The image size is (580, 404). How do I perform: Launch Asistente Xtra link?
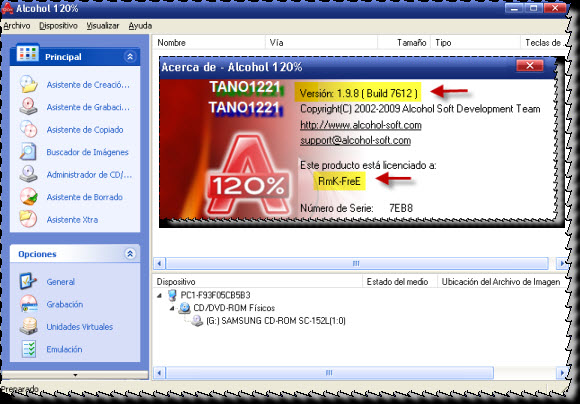(x=72, y=220)
